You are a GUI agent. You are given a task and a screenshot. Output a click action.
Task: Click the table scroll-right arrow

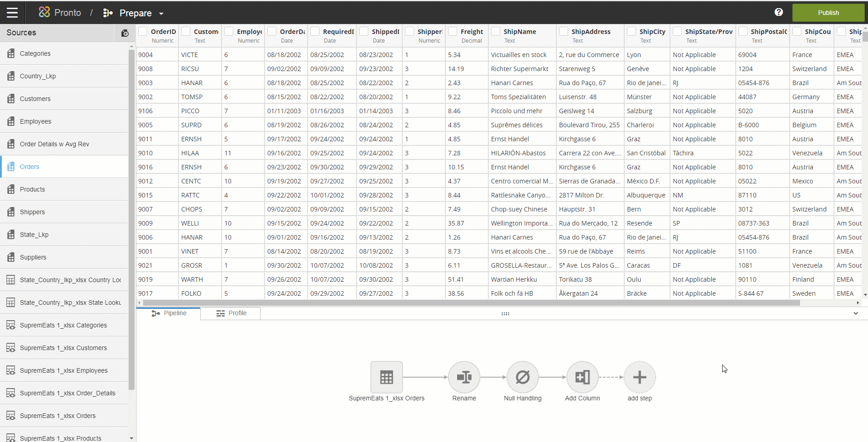[858, 303]
